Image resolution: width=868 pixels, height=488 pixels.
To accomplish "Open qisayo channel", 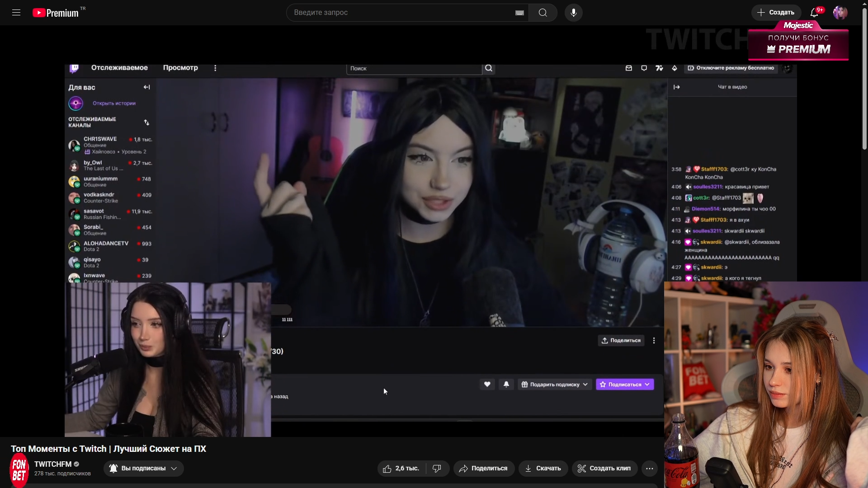I will point(110,263).
